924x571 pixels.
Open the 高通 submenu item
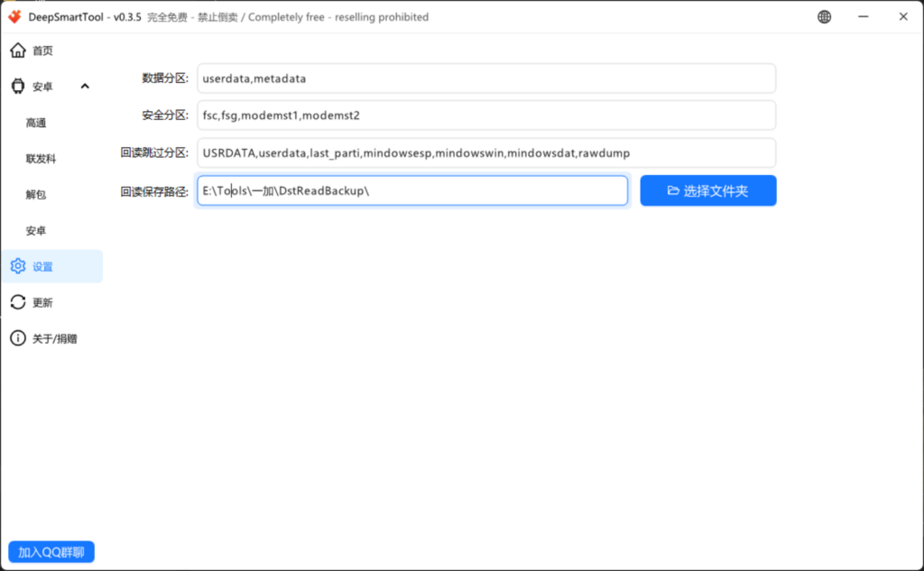(36, 123)
